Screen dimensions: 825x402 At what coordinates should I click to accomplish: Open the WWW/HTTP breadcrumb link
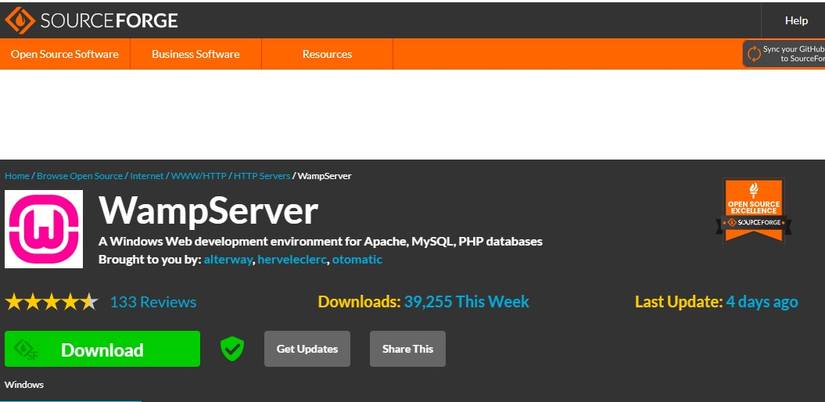[198, 176]
